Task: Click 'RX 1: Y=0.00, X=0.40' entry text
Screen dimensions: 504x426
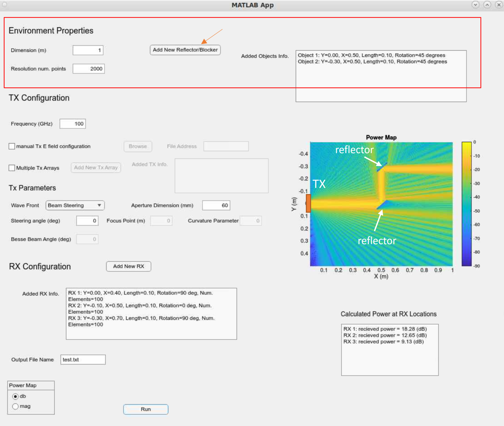Action: 140,296
